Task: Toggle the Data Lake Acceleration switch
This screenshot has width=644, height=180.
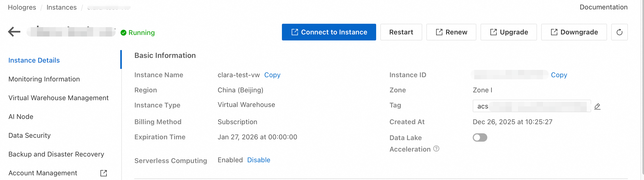Action: [x=480, y=137]
